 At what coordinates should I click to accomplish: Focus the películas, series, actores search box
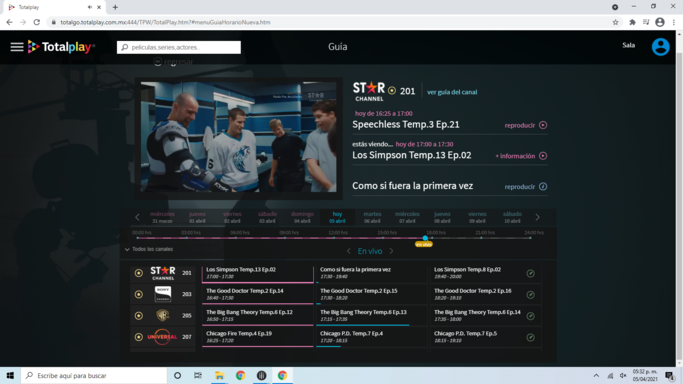pyautogui.click(x=179, y=47)
